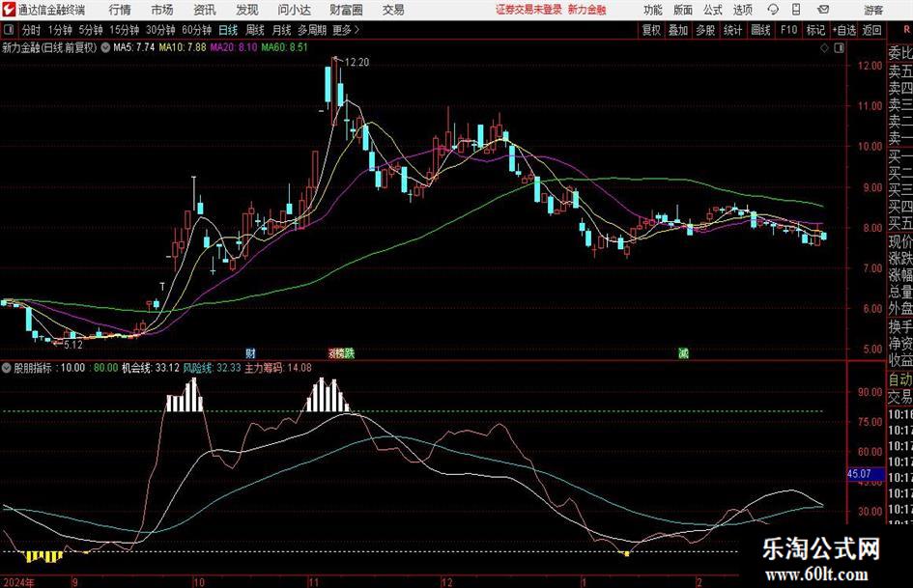Click the MA20: 8.10 value label
Image resolution: width=913 pixels, height=588 pixels.
tap(234, 47)
